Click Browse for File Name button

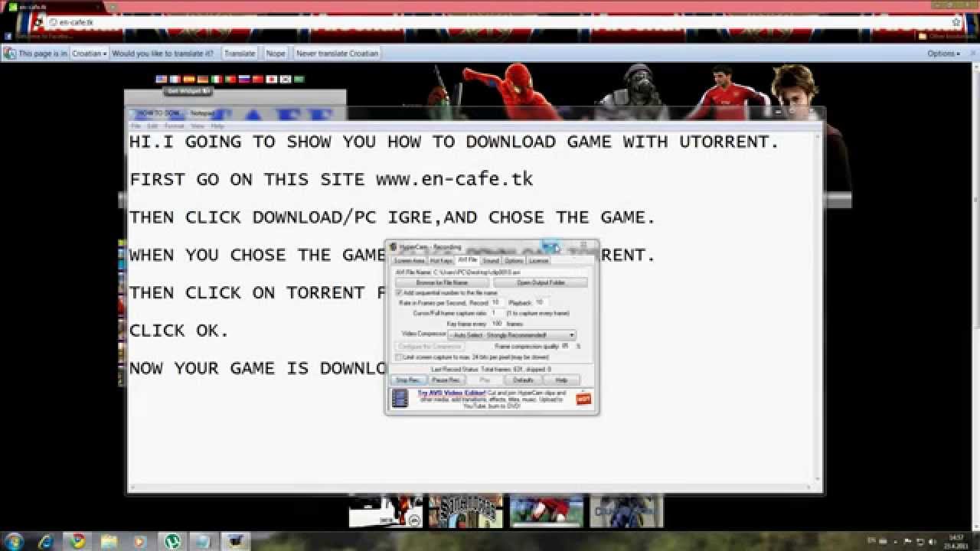tap(442, 282)
